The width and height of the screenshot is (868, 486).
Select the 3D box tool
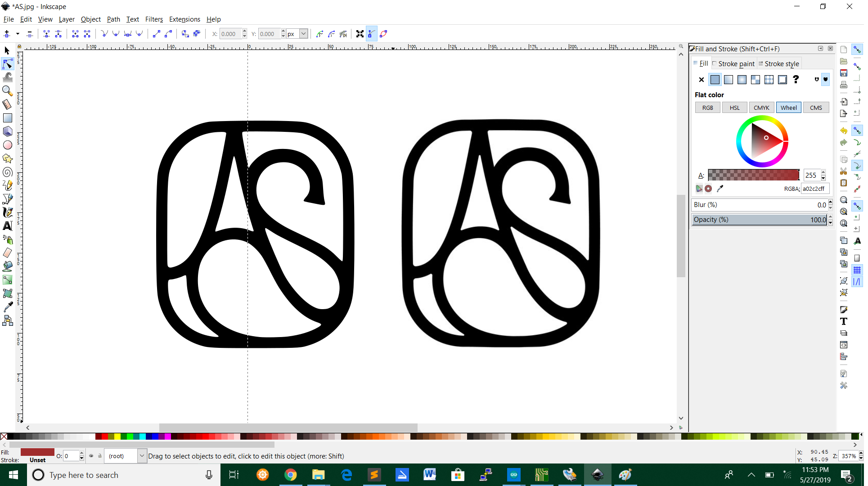pos(7,131)
